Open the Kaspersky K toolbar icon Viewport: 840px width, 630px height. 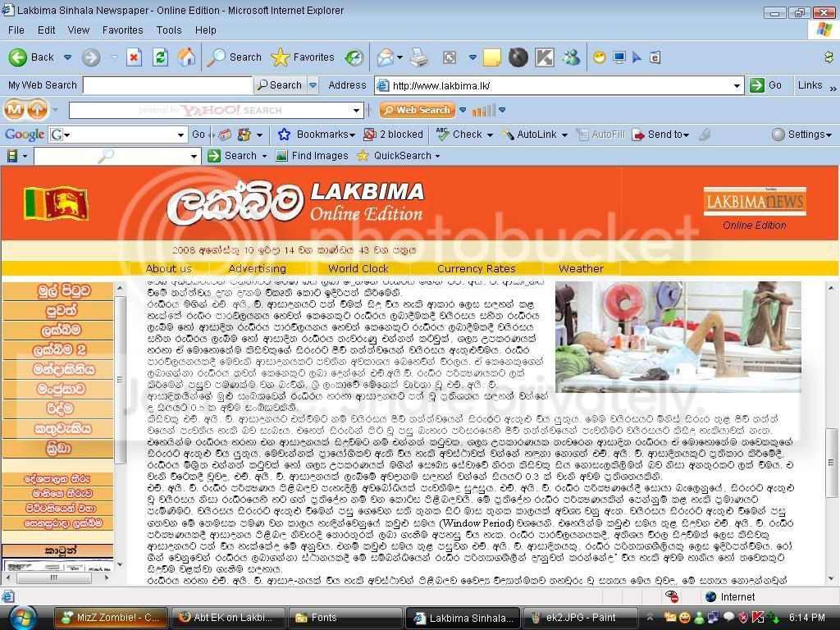click(545, 57)
